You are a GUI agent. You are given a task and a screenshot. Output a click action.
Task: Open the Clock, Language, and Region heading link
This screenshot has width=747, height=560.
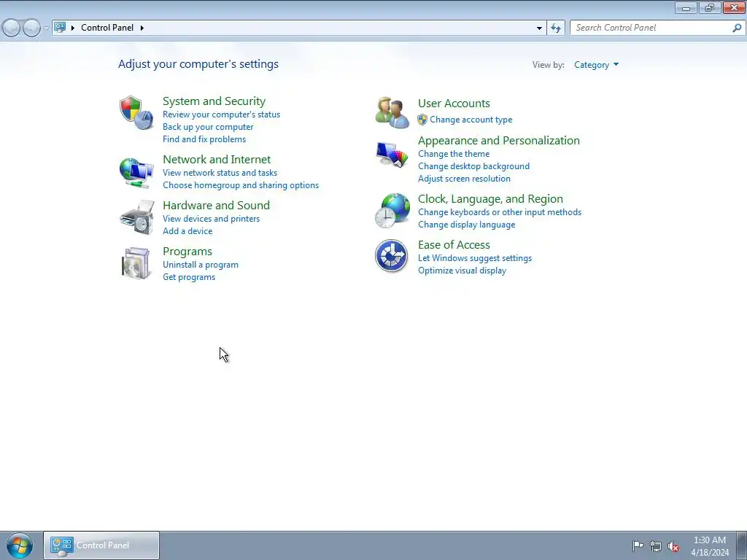pos(491,198)
